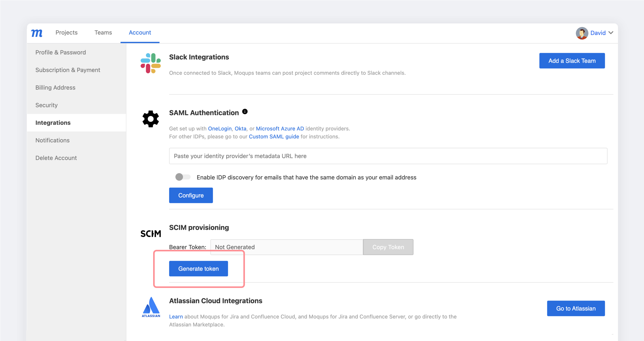This screenshot has height=341, width=644.
Task: Click the identity provider metadata URL field
Action: (x=388, y=156)
